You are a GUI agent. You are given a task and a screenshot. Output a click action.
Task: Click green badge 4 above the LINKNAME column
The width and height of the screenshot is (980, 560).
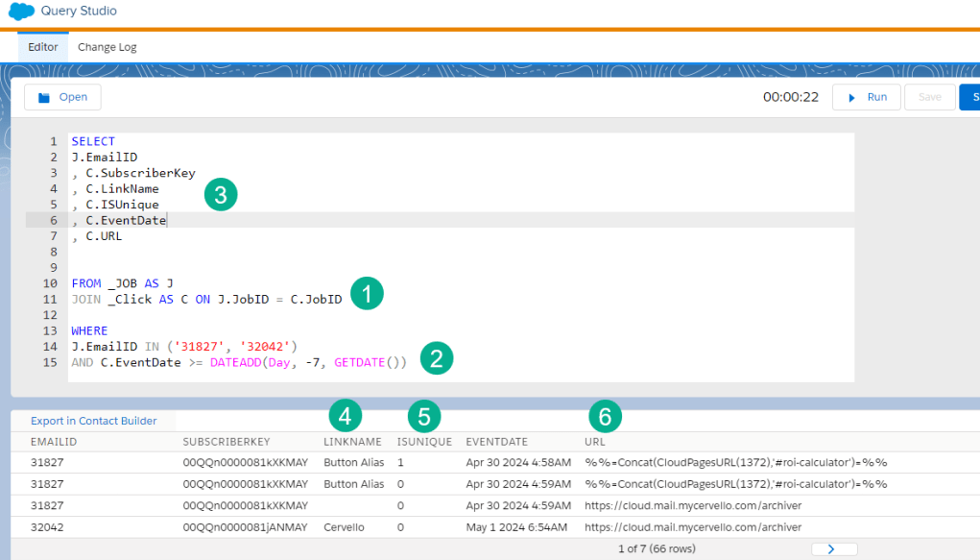point(345,416)
